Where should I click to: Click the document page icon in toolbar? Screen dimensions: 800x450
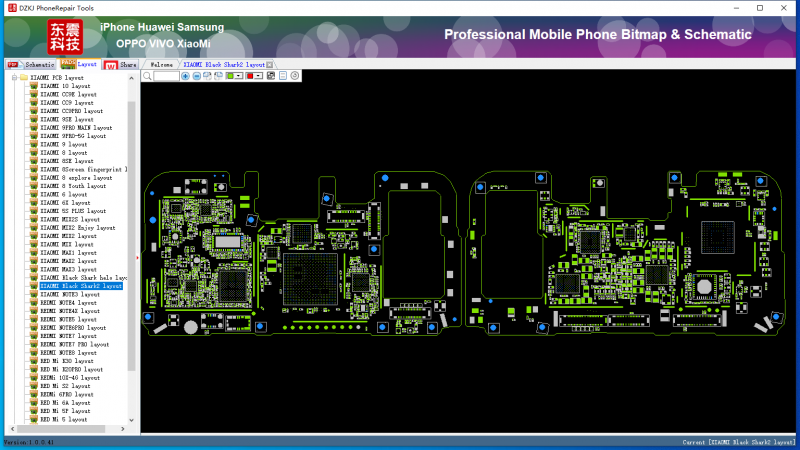pos(284,76)
